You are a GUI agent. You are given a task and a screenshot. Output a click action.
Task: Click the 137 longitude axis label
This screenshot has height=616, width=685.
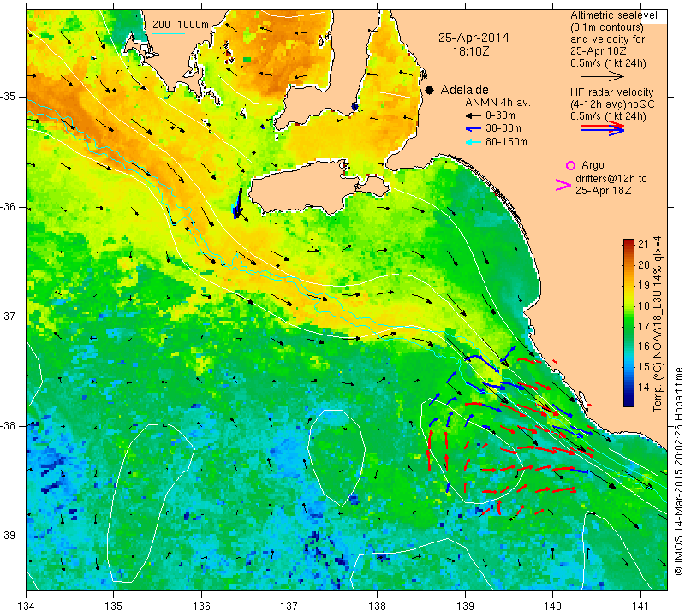click(x=289, y=607)
